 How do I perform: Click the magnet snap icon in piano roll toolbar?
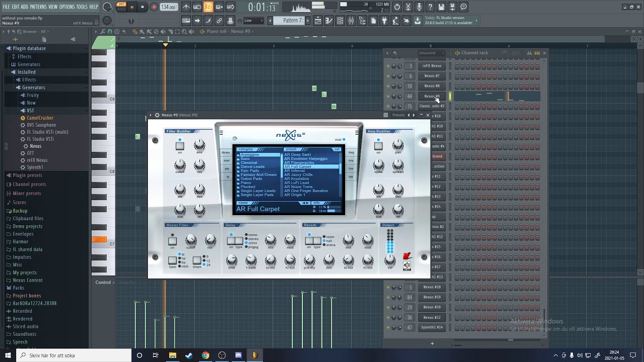(110, 32)
